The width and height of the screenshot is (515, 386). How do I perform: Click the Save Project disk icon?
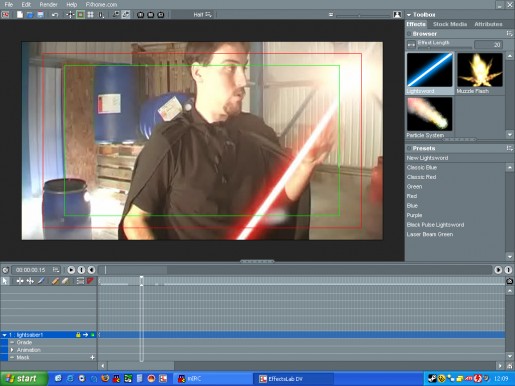40,15
